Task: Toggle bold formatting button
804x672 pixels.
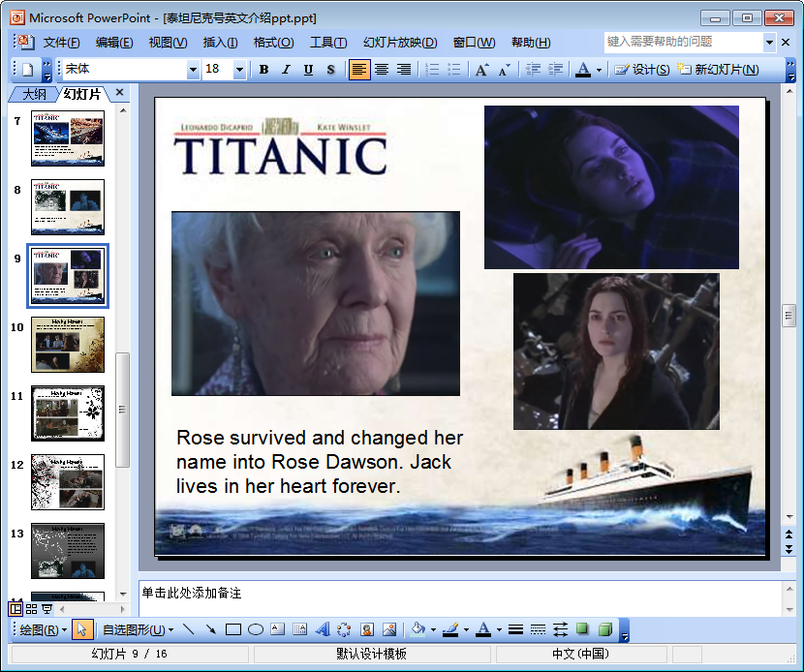Action: [x=263, y=70]
